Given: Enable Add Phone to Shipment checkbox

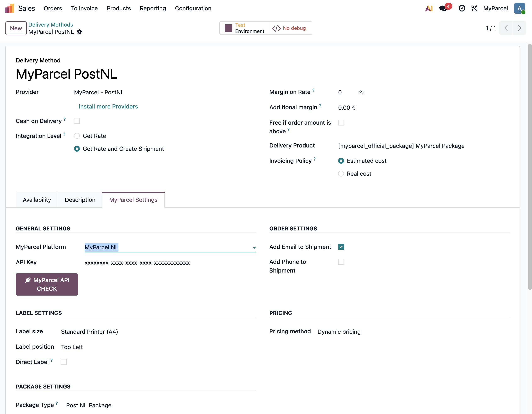Looking at the screenshot, I should 341,262.
